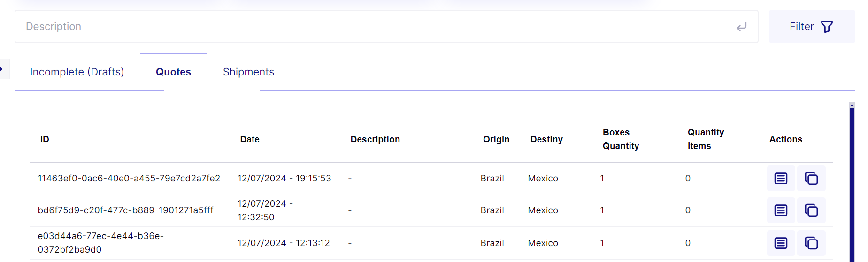The width and height of the screenshot is (868, 262).
Task: Switch to Incomplete (Drafts) tab
Action: (77, 72)
